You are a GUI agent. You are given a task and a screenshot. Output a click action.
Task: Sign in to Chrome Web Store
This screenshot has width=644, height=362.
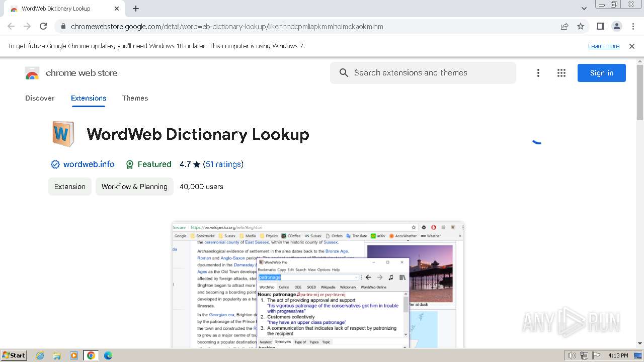coord(602,73)
